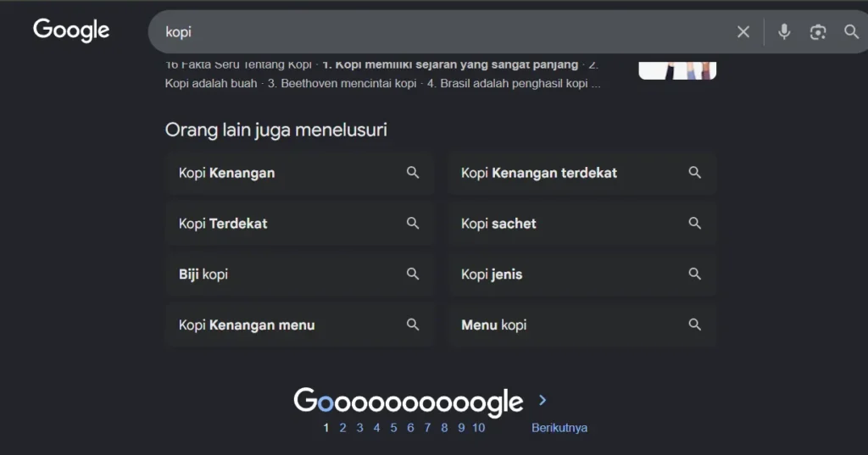The width and height of the screenshot is (868, 455).
Task: Go to results page 2
Action: coord(342,428)
